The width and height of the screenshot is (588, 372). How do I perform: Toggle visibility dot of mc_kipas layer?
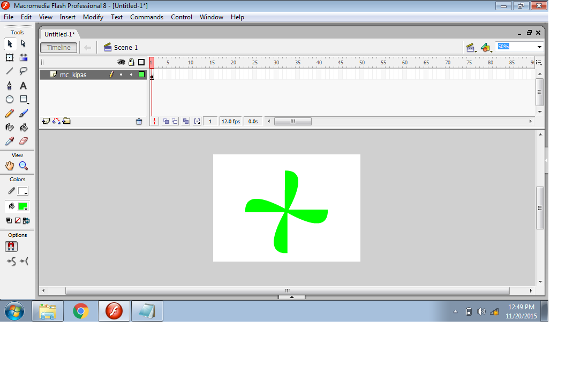[x=121, y=75]
